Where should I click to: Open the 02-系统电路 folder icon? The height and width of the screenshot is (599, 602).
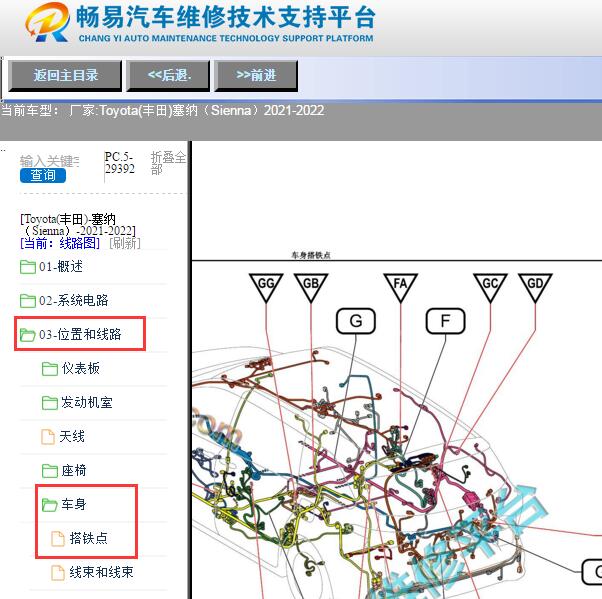pos(28,301)
